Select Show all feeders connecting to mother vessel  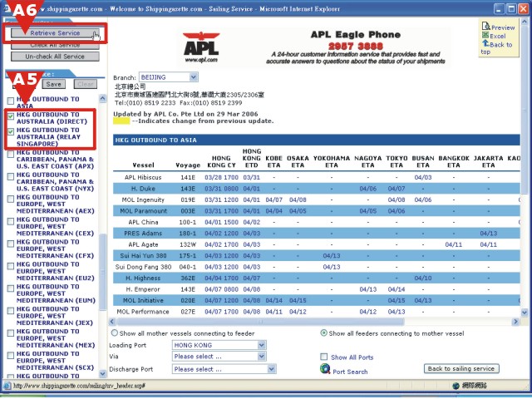pyautogui.click(x=323, y=333)
